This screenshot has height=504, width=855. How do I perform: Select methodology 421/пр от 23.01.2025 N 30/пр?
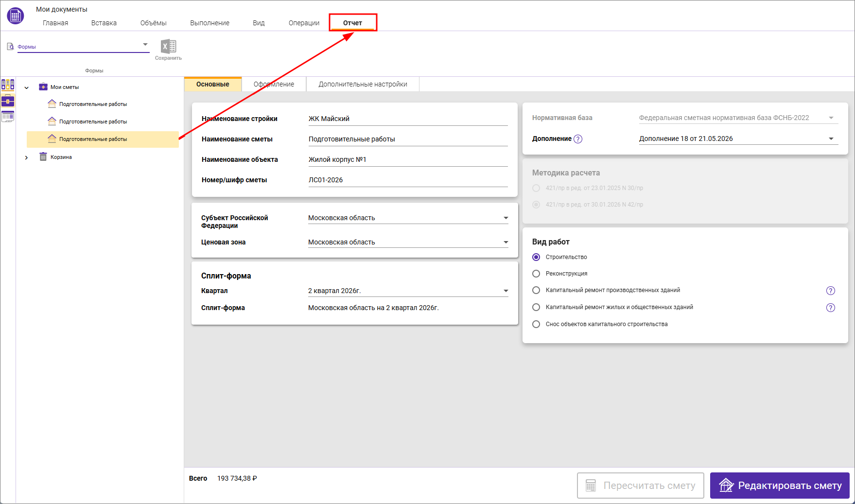click(x=536, y=188)
